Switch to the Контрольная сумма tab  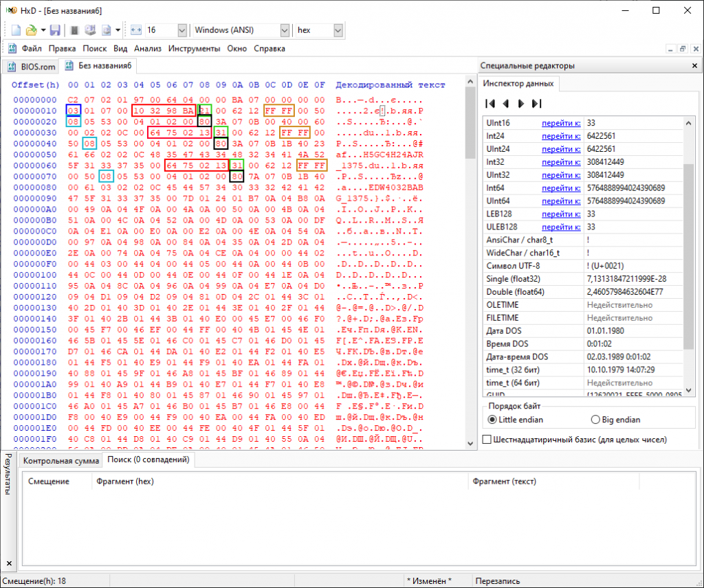(x=61, y=461)
